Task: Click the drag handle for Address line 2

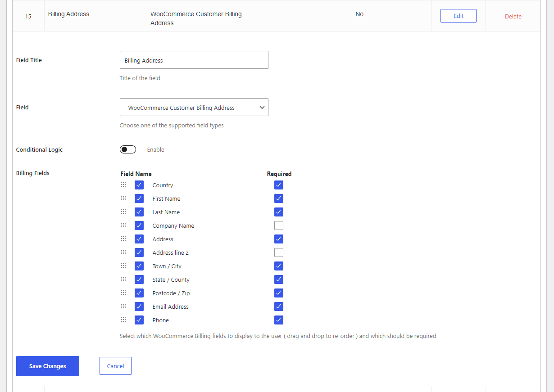Action: [x=123, y=252]
